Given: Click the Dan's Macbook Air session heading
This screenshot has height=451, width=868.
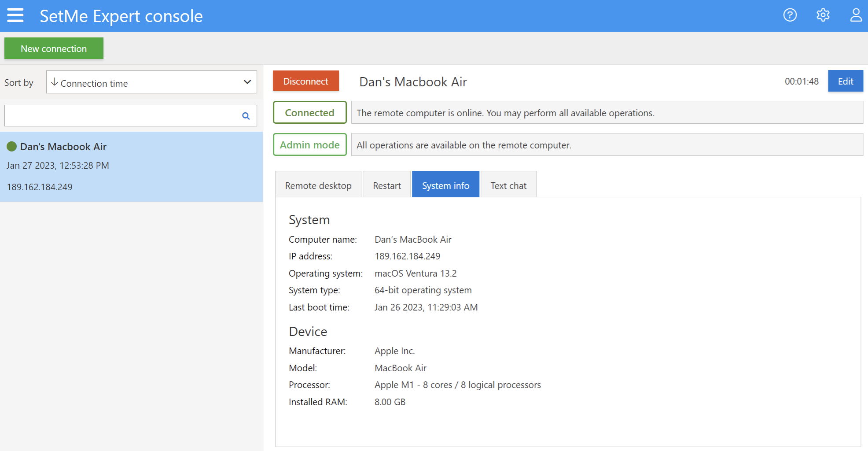Looking at the screenshot, I should (413, 82).
